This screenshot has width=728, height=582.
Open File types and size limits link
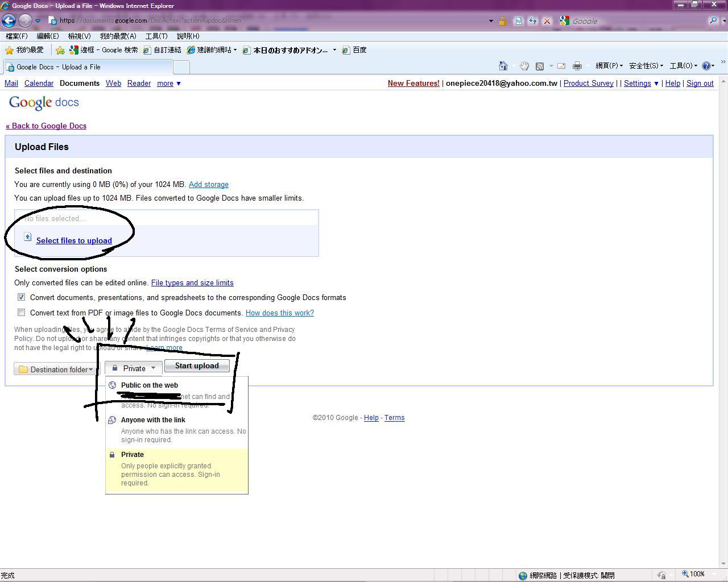tap(192, 282)
